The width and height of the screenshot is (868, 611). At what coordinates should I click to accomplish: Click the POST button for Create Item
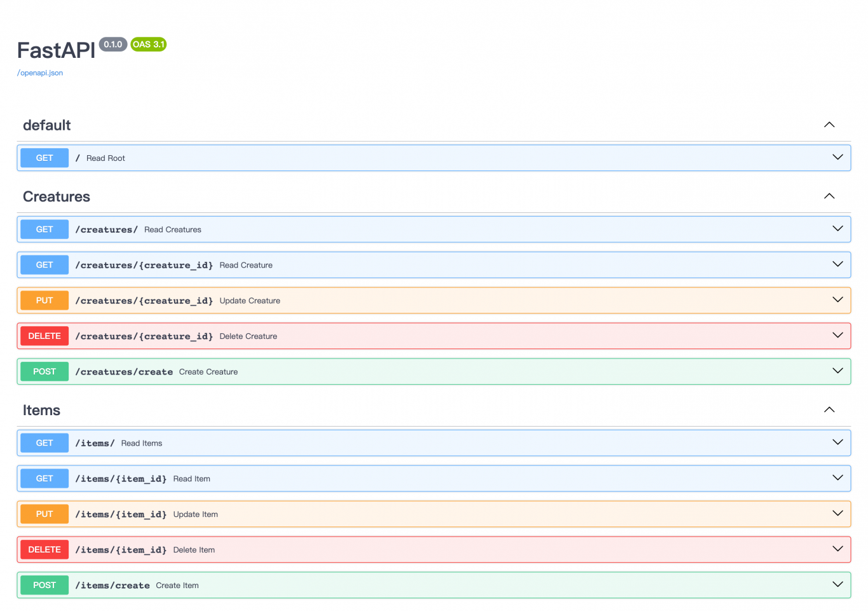click(x=44, y=585)
